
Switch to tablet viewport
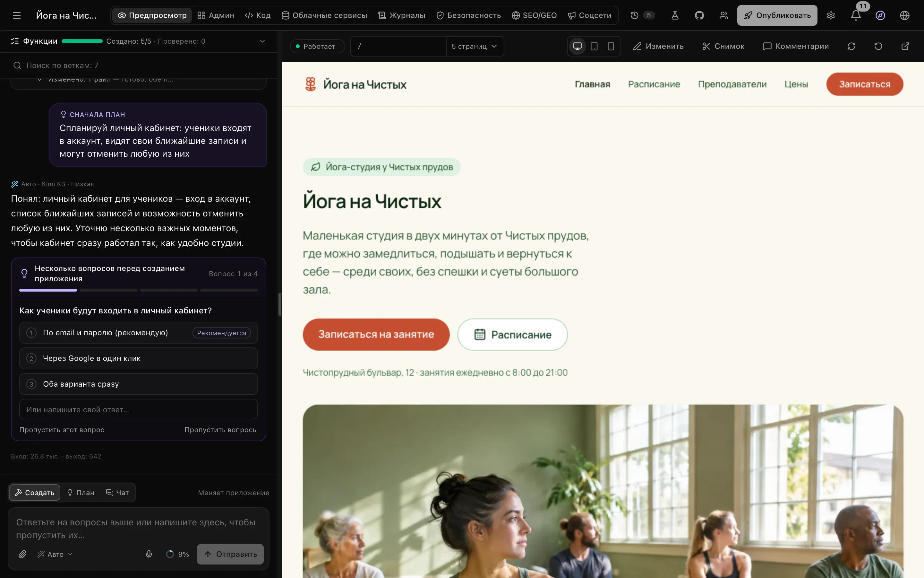(594, 46)
